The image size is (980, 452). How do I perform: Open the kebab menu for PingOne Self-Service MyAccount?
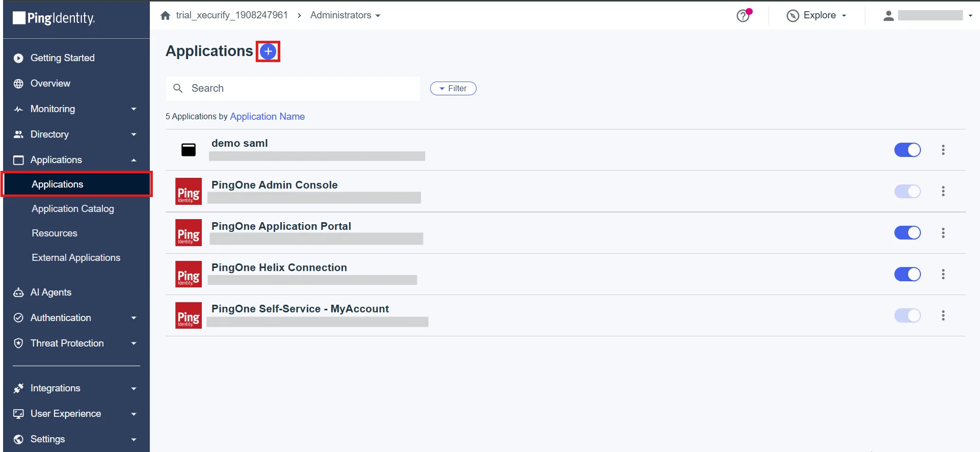[x=943, y=315]
